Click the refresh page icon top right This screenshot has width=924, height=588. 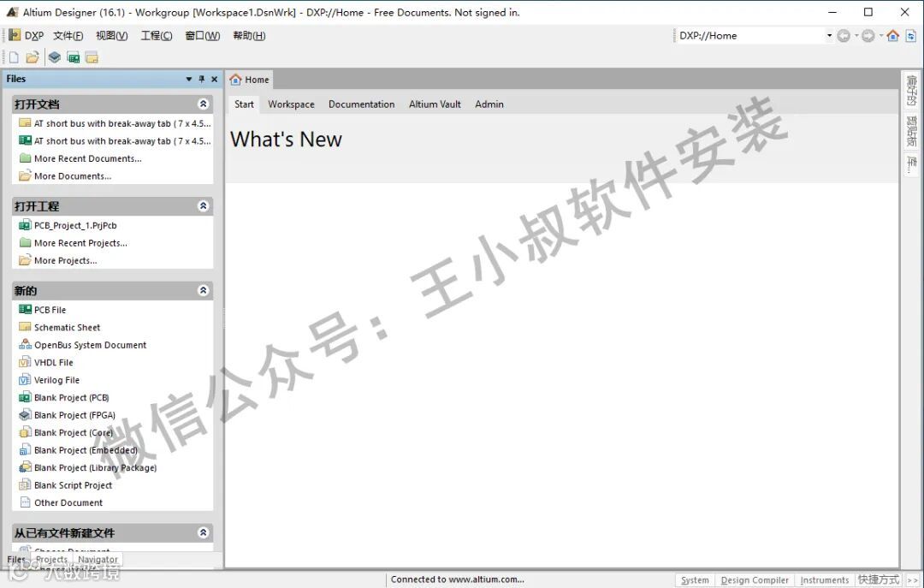[911, 35]
